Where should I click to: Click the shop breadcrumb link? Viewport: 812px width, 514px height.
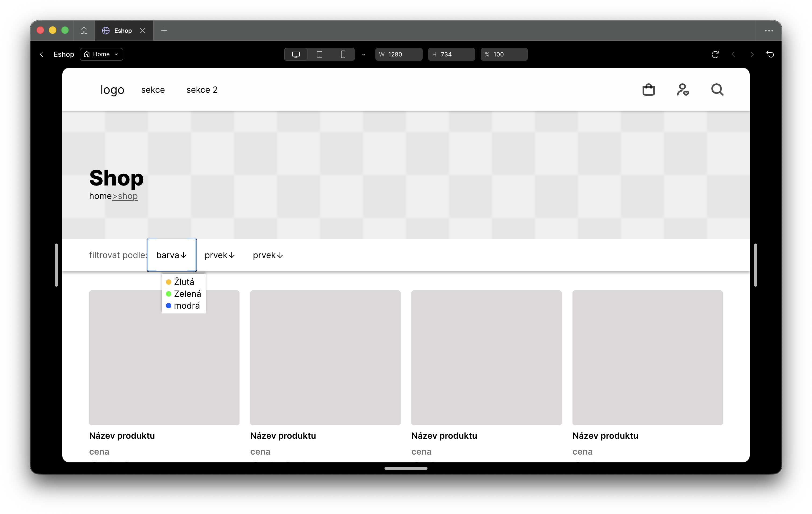tap(125, 196)
